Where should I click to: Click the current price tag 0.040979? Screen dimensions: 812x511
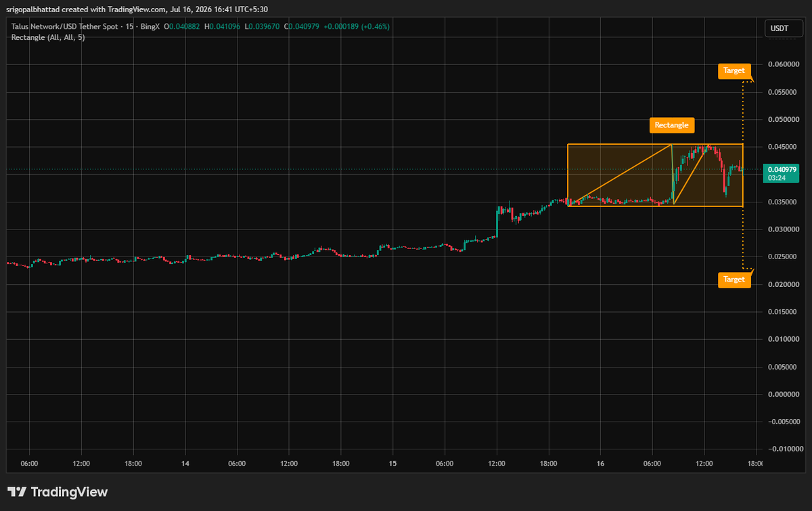[780, 169]
